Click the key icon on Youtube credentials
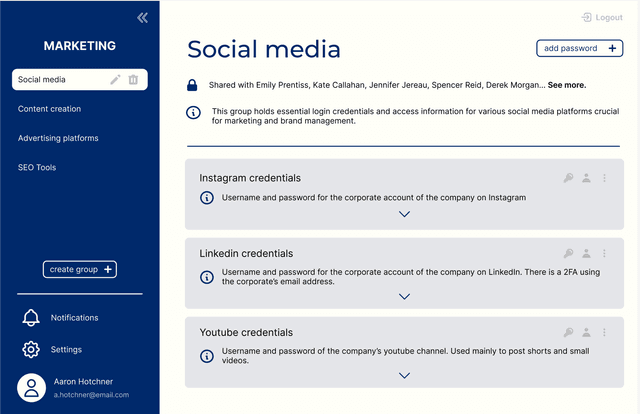This screenshot has width=640, height=414. (568, 333)
